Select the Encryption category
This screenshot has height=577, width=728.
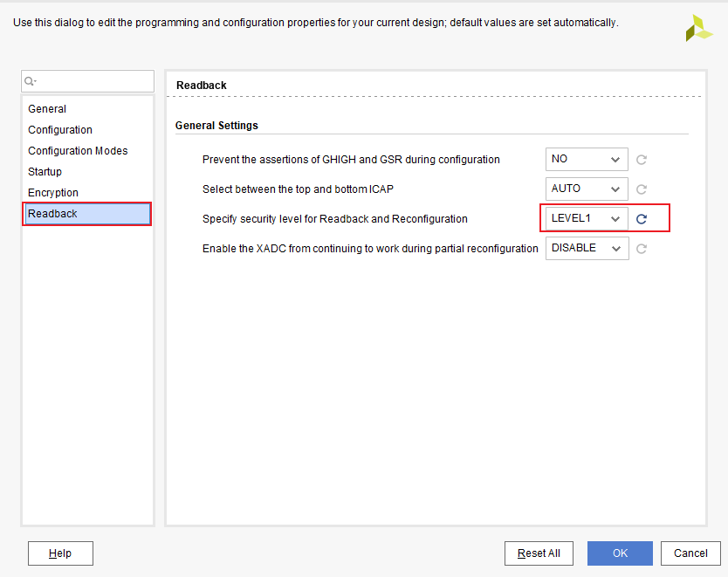(87, 192)
